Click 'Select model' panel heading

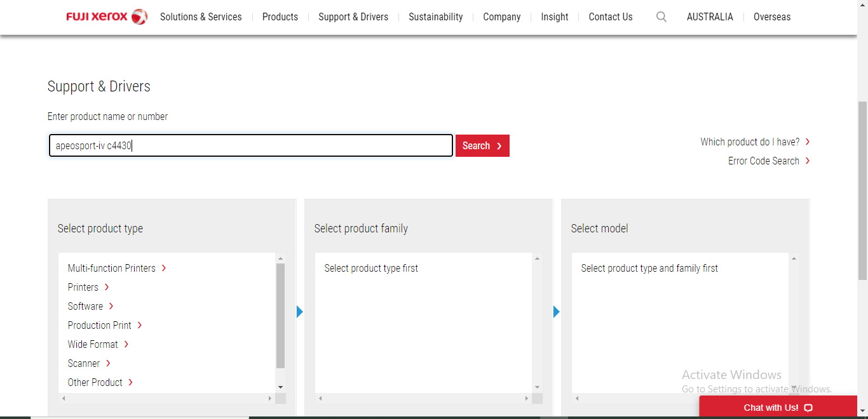[x=599, y=229]
